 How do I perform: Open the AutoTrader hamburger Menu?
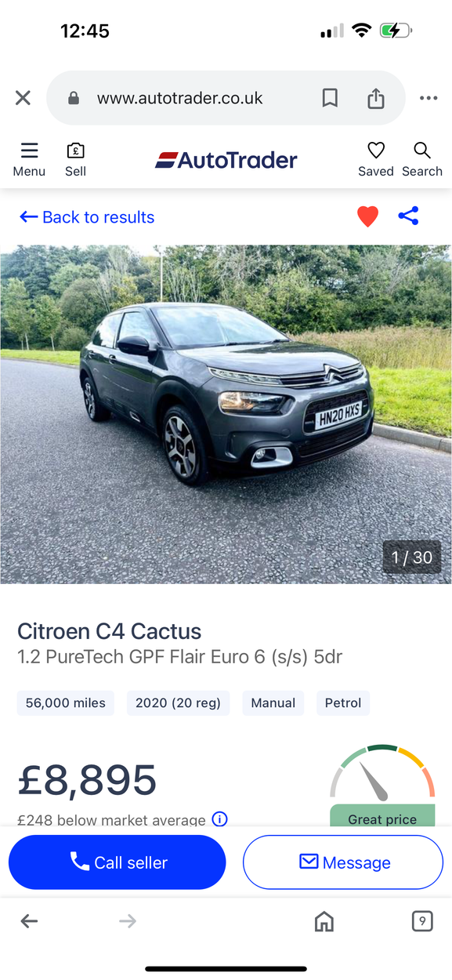click(x=29, y=159)
